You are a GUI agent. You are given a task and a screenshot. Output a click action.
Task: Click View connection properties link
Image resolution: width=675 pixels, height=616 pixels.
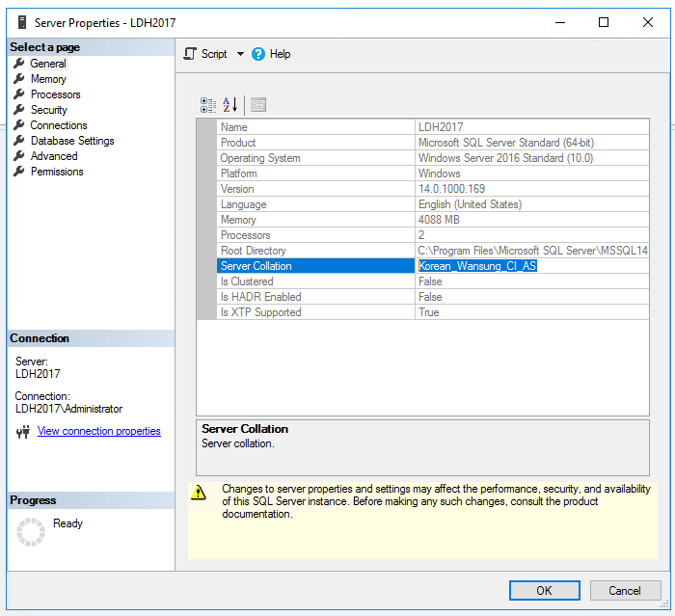(99, 431)
